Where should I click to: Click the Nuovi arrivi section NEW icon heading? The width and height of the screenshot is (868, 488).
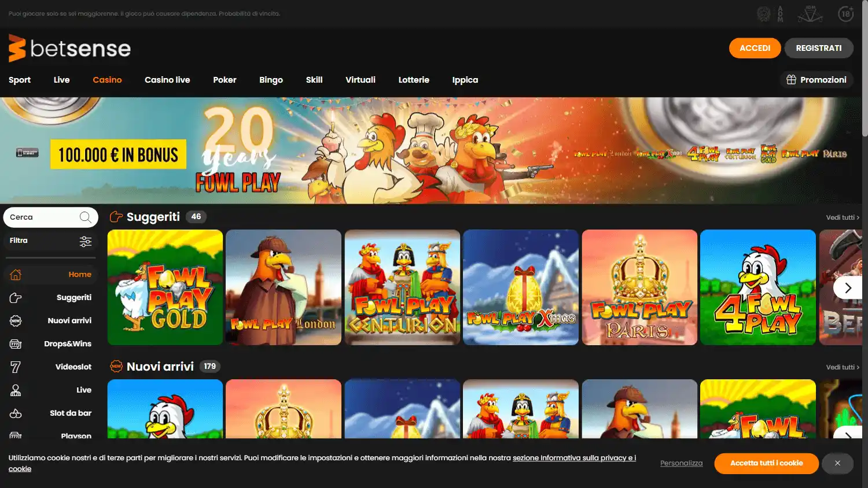[116, 367]
